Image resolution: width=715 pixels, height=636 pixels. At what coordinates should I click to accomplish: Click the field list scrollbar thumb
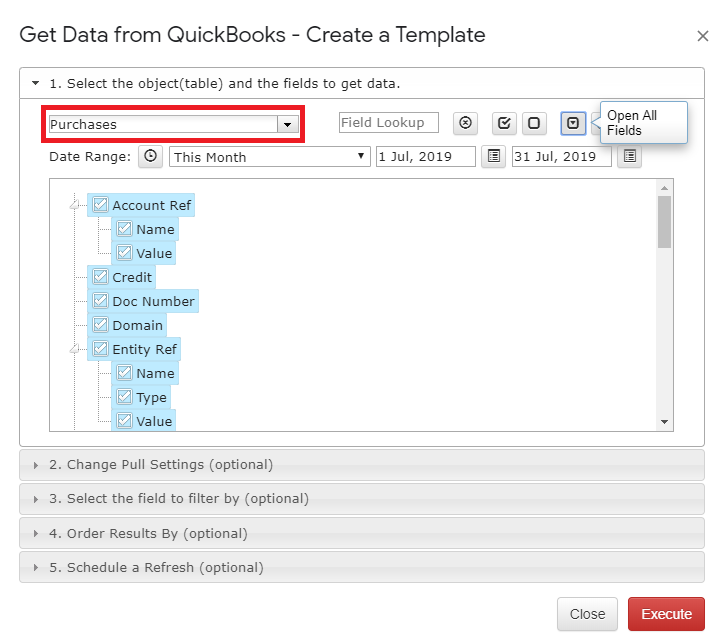pyautogui.click(x=664, y=222)
